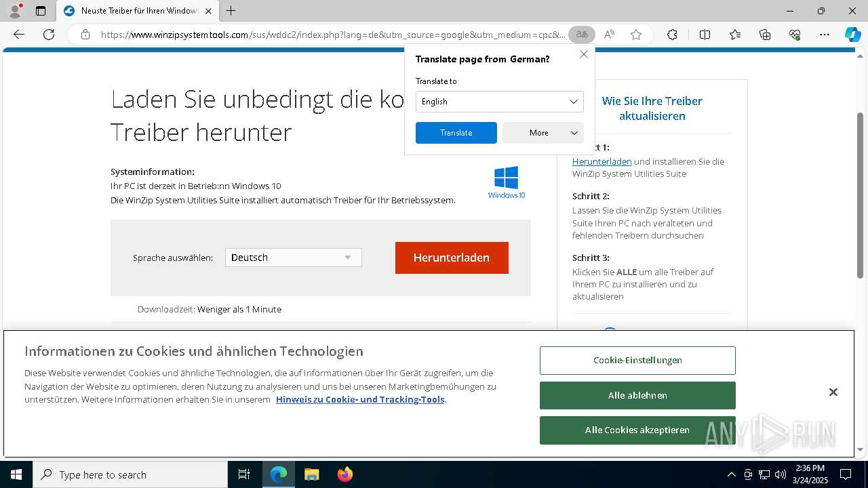Click Alle Cookies akzeptieren
The image size is (868, 488).
[637, 430]
